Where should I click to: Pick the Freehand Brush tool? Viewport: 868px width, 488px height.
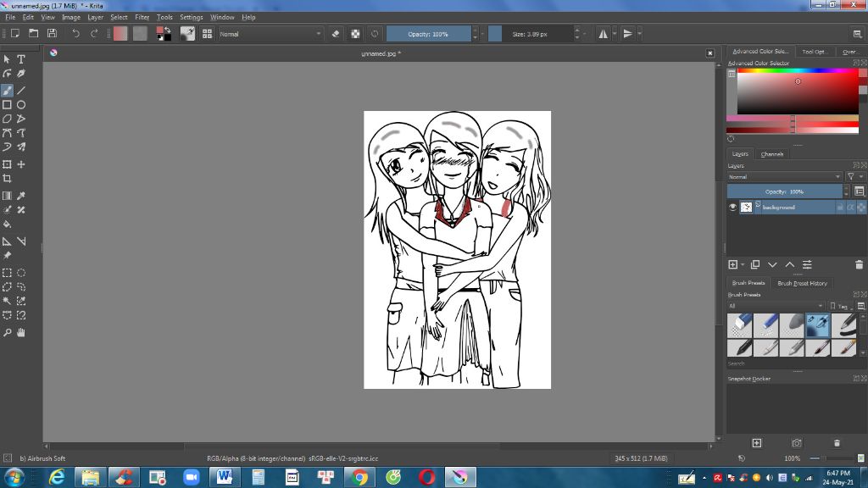7,90
